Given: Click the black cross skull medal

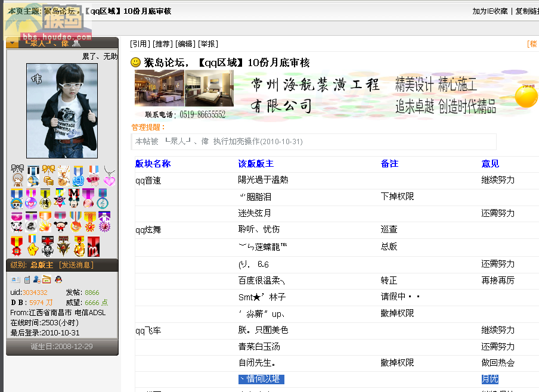Looking at the screenshot, I should [48, 246].
